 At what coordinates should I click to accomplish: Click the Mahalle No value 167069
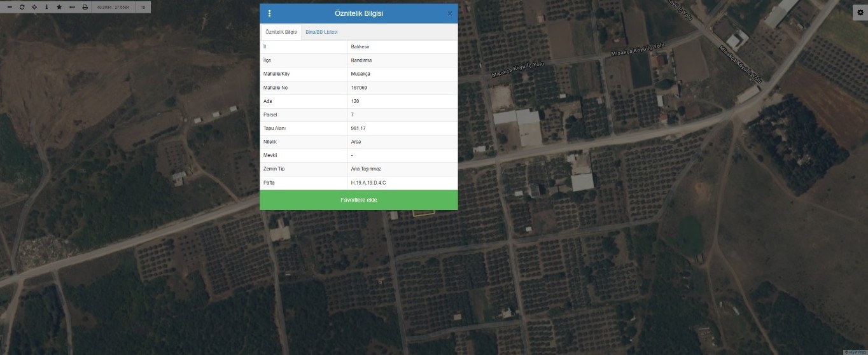pos(359,88)
